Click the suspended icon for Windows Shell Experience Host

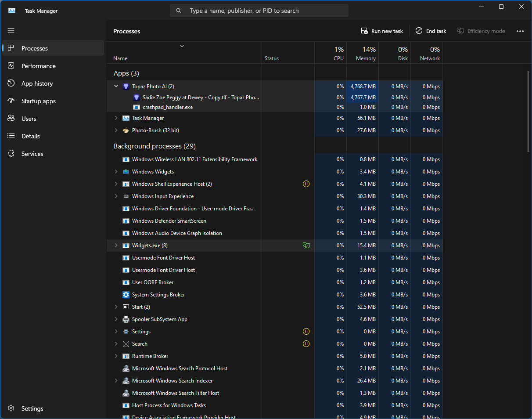[x=306, y=184]
